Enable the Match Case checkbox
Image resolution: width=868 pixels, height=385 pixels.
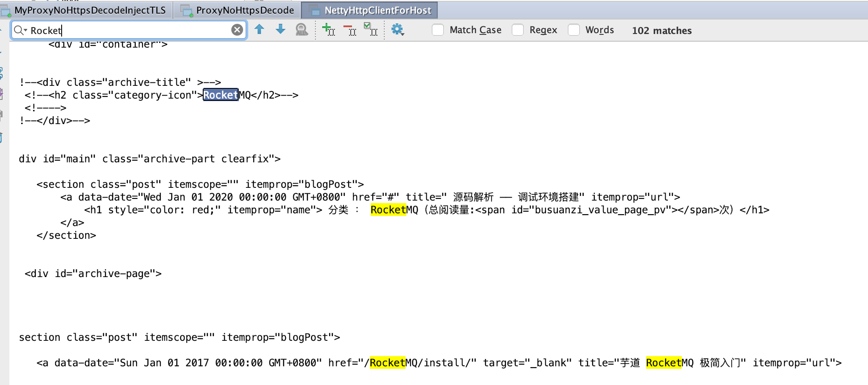pos(438,30)
